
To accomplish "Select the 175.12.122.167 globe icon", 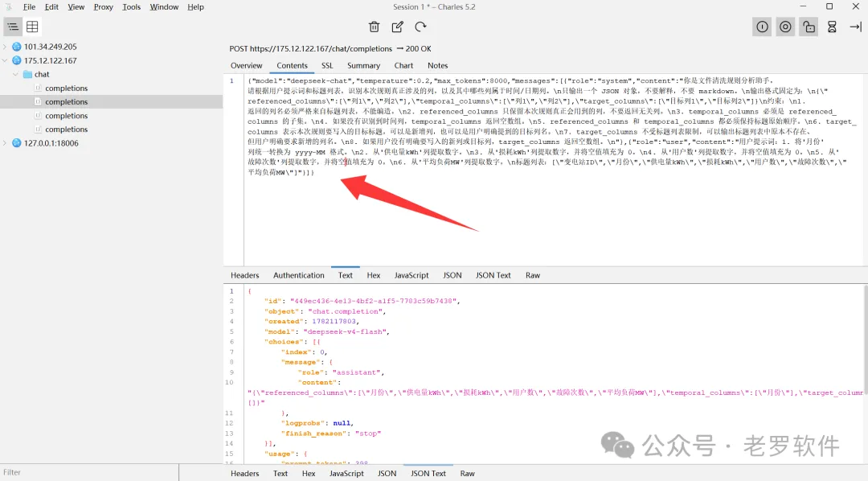I will pos(17,60).
